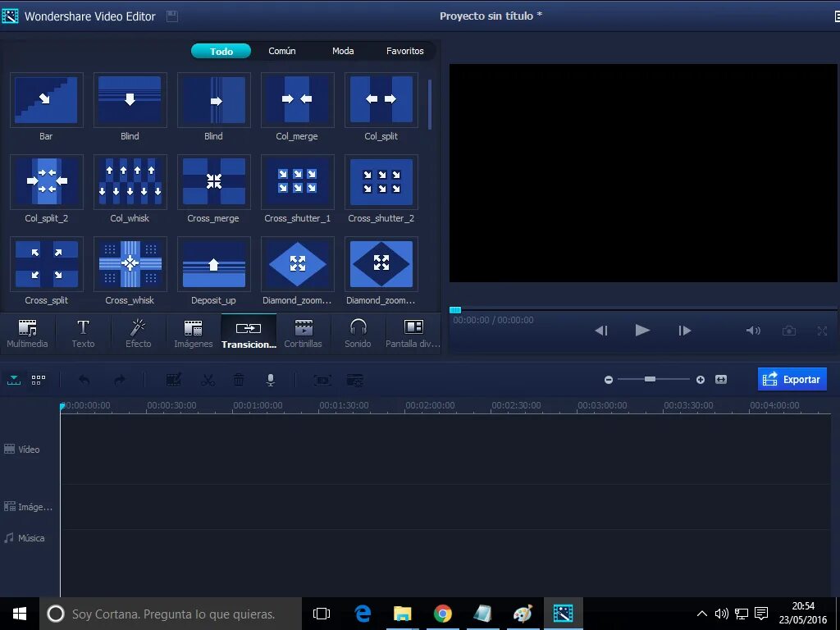Select the Col_split_2 transition
840x630 pixels.
(x=46, y=182)
